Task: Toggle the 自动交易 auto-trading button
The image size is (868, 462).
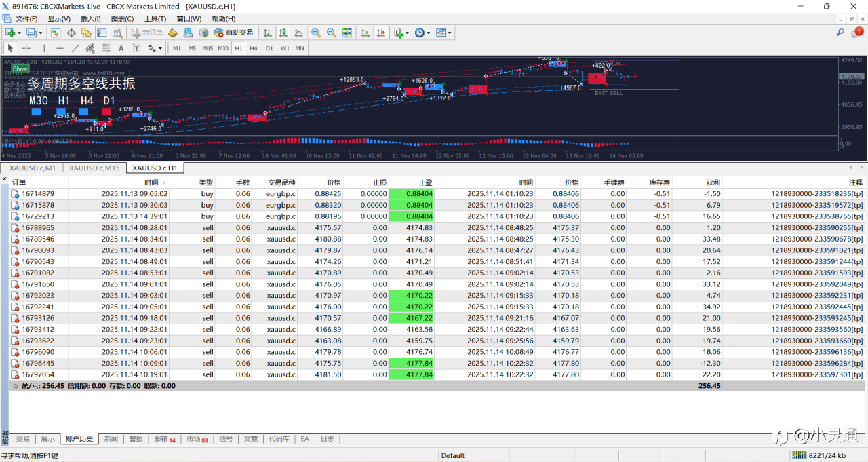Action: point(233,33)
